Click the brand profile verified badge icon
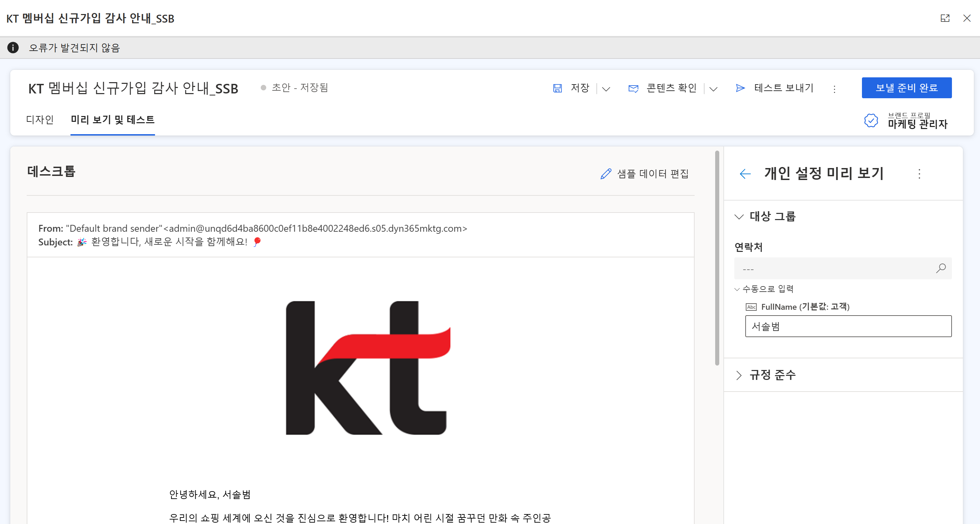This screenshot has width=980, height=524. 871,120
